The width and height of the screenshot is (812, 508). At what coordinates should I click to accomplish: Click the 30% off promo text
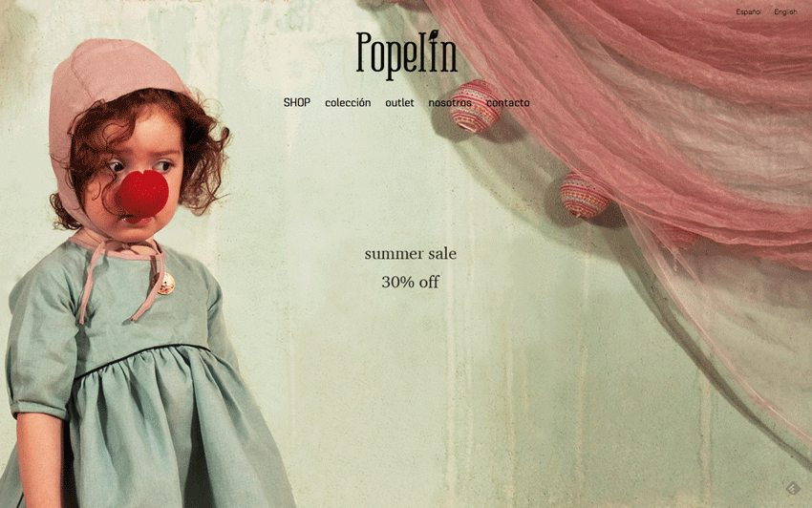coord(411,282)
